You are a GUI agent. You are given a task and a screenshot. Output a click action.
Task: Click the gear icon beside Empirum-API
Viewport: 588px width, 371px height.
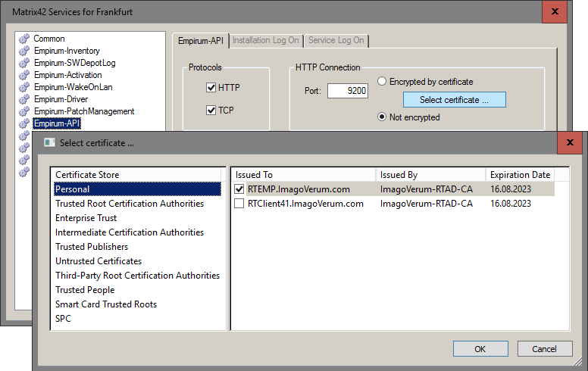click(24, 123)
